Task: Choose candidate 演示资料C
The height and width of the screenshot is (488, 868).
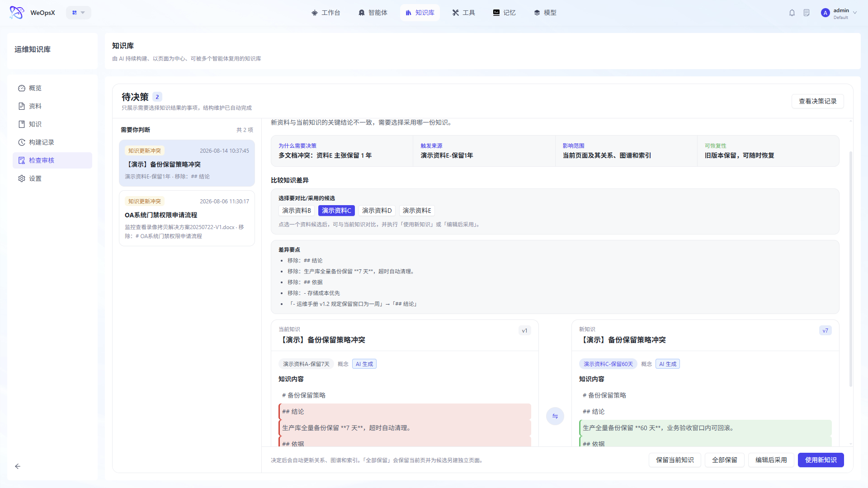Action: tap(336, 211)
